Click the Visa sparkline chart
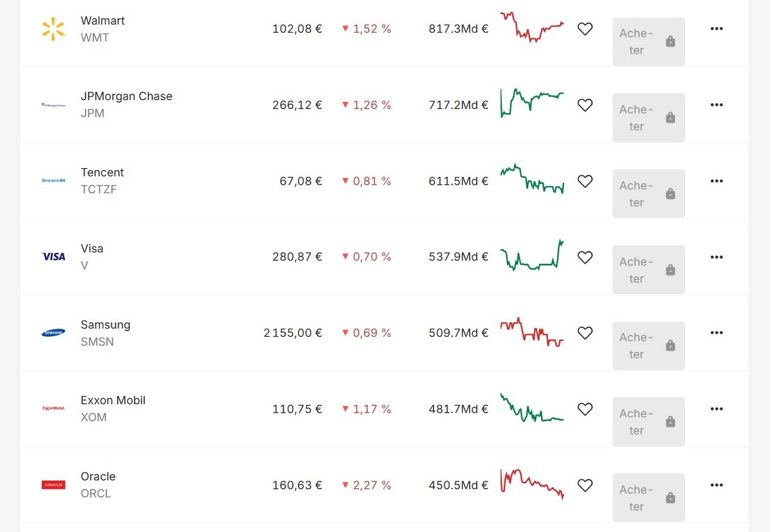This screenshot has height=532, width=770. (532, 257)
